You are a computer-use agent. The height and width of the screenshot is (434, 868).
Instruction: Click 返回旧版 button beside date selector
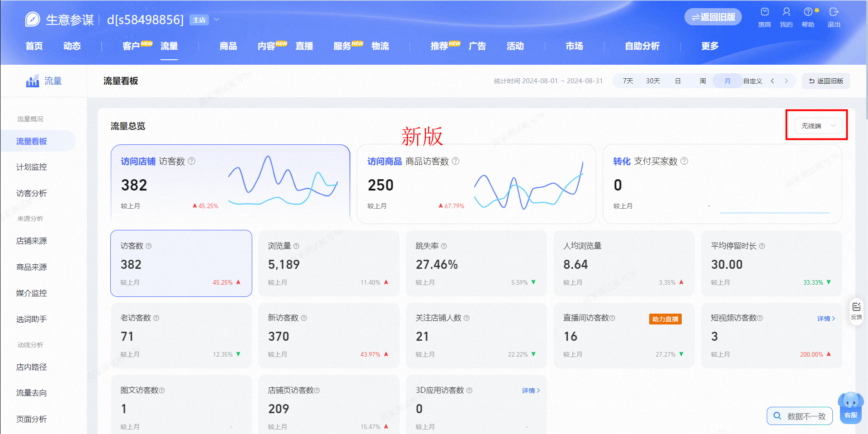[x=826, y=81]
